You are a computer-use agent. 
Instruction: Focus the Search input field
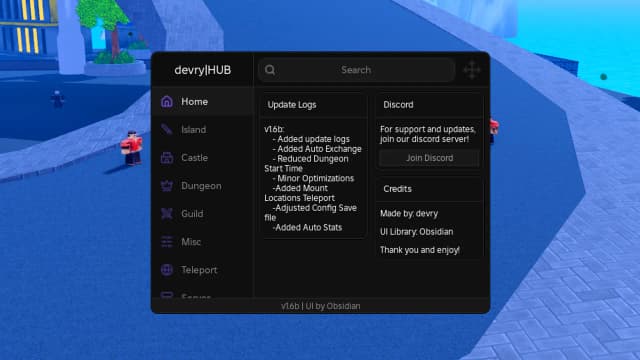356,70
